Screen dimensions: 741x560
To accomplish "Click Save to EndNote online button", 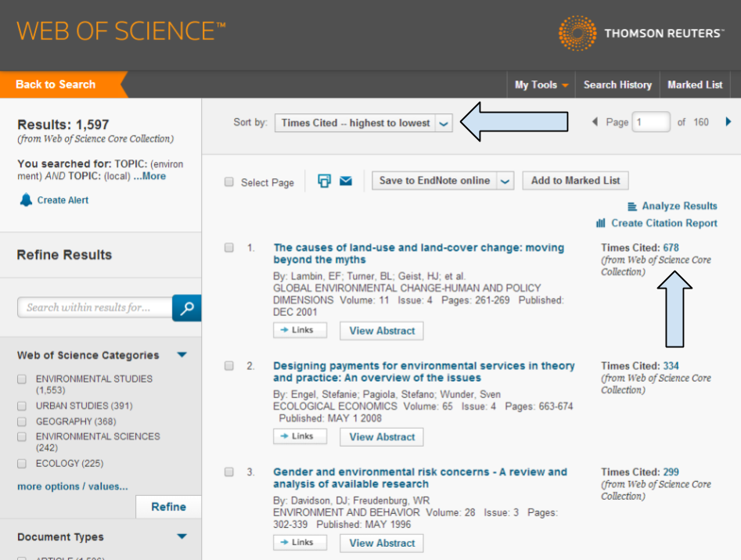I will click(434, 181).
